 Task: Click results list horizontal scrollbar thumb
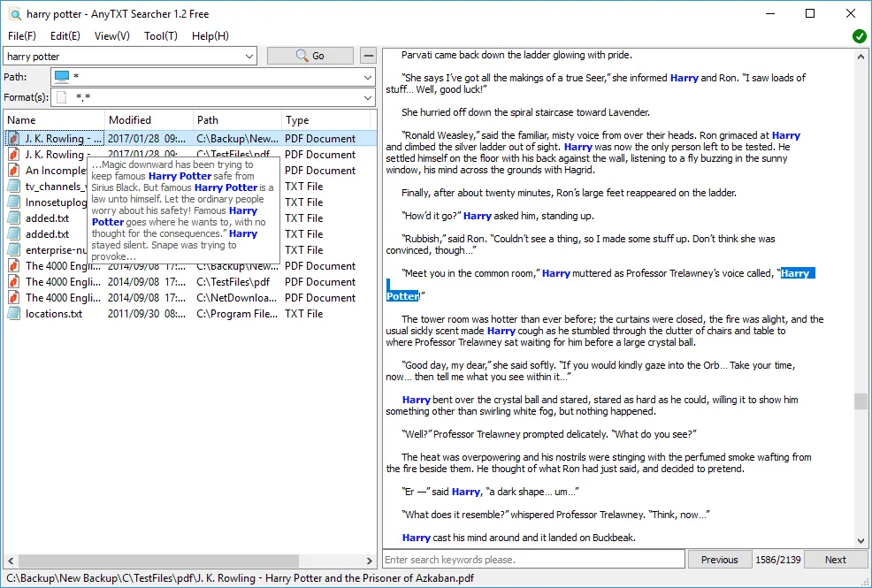(158, 561)
